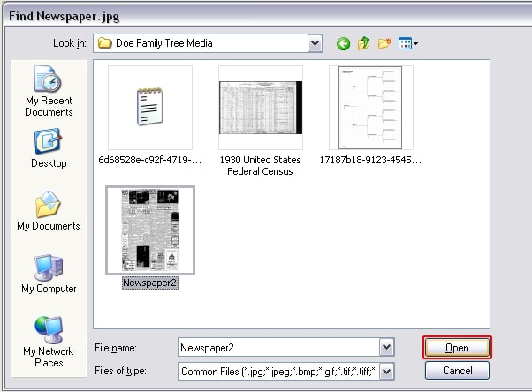Click the Find Newspaper.jpg title bar
532x392 pixels.
265,15
